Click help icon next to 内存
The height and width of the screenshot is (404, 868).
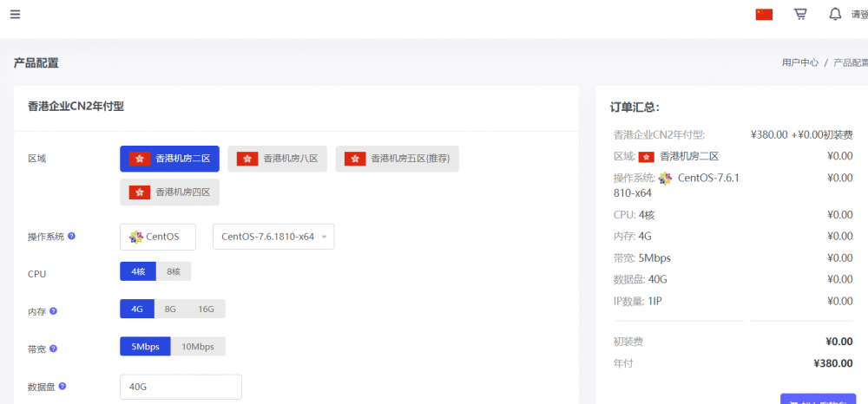(x=53, y=311)
